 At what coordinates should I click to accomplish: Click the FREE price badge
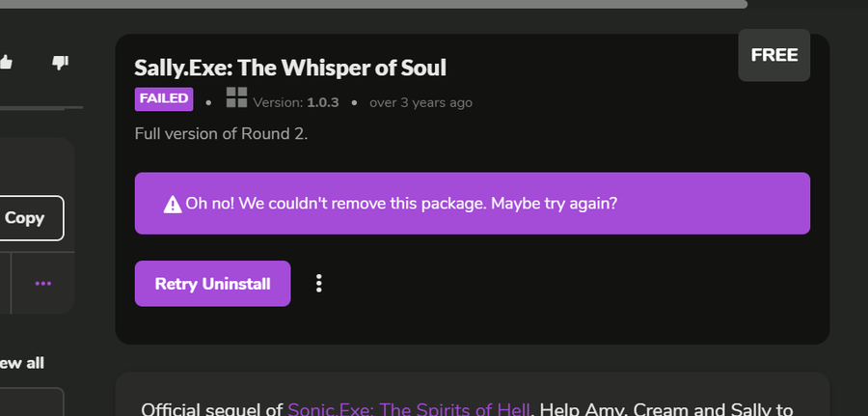click(773, 55)
